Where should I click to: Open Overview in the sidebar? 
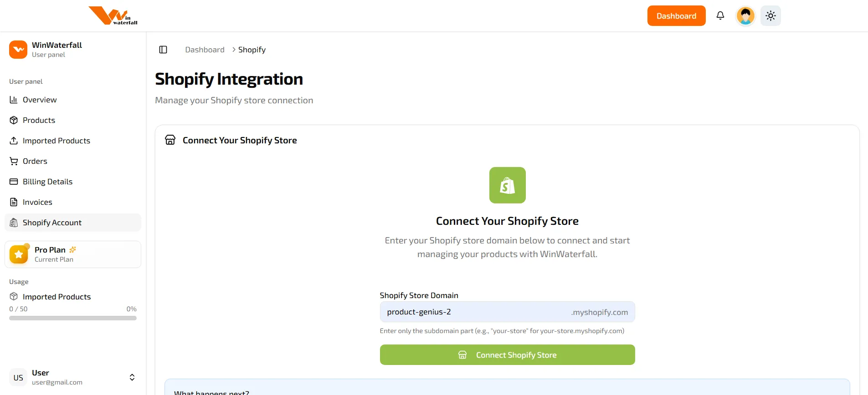coord(73,100)
